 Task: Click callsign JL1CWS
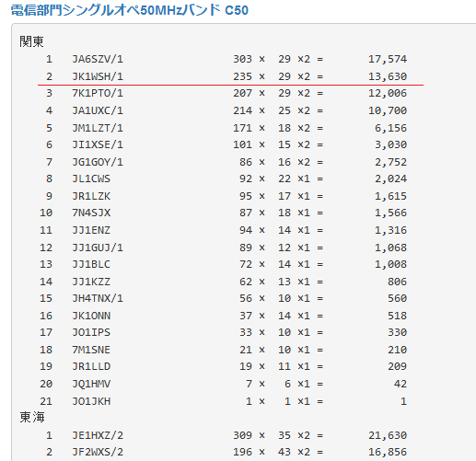tap(91, 179)
